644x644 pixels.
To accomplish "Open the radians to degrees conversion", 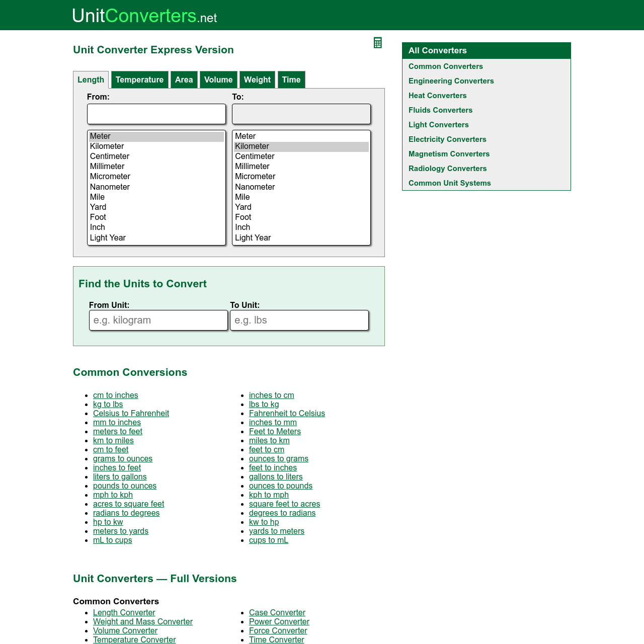I will 126,513.
